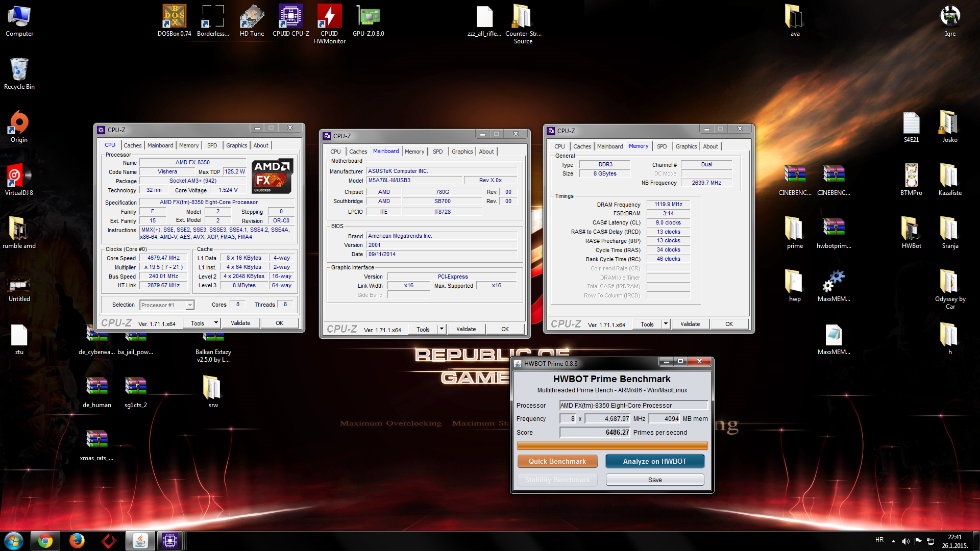Click the orange benchmark progress bar

point(612,445)
